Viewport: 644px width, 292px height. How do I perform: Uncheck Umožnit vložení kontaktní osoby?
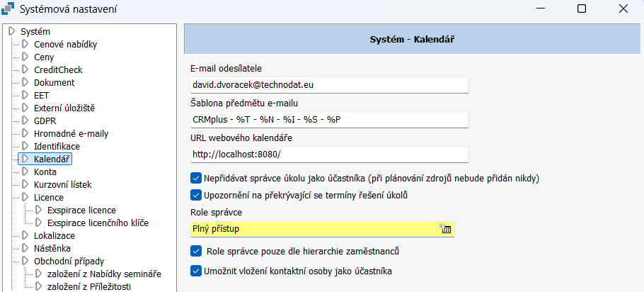pos(196,271)
